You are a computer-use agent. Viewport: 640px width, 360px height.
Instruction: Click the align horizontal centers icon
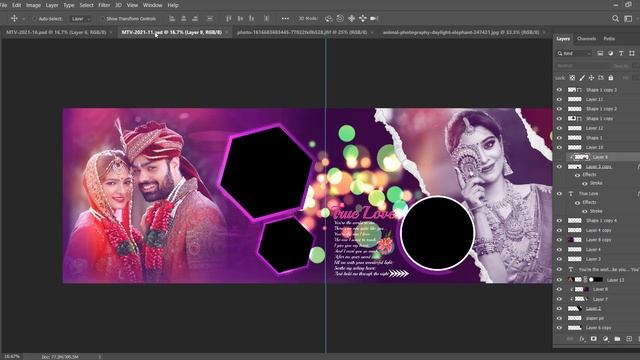click(184, 18)
